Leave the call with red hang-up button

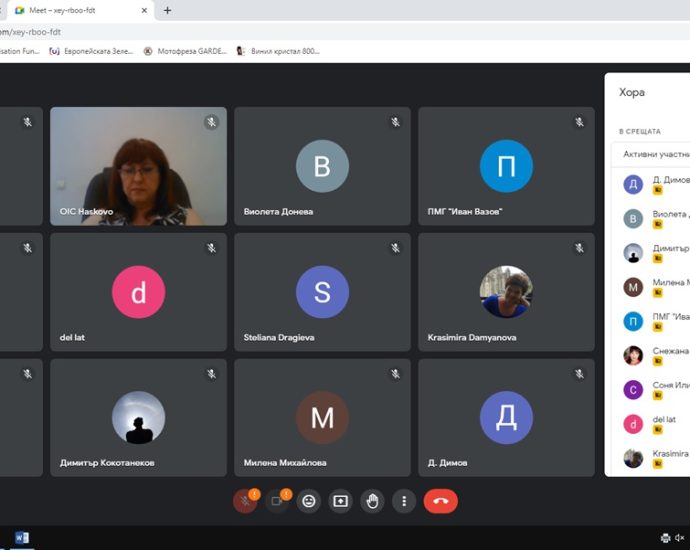point(440,501)
